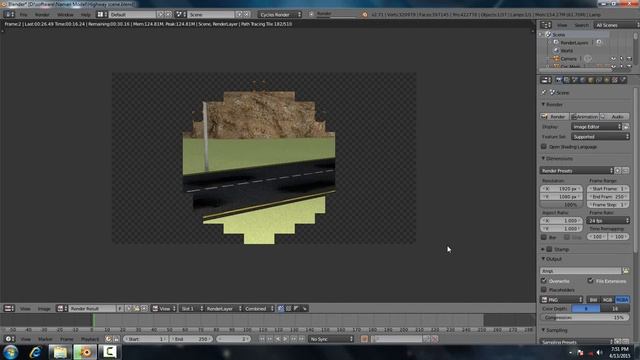The width and height of the screenshot is (640, 360).
Task: Set color depth to 16
Action: click(x=615, y=309)
